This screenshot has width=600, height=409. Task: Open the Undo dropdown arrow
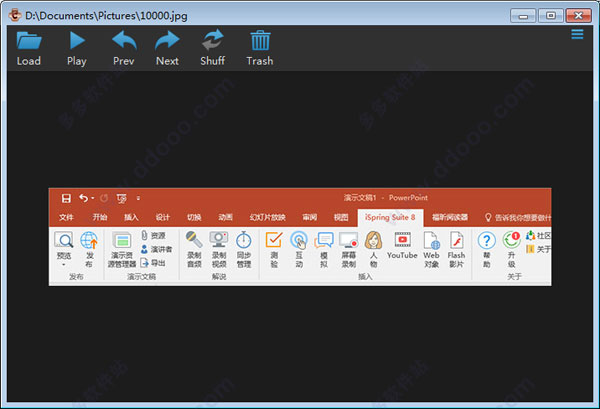(93, 198)
